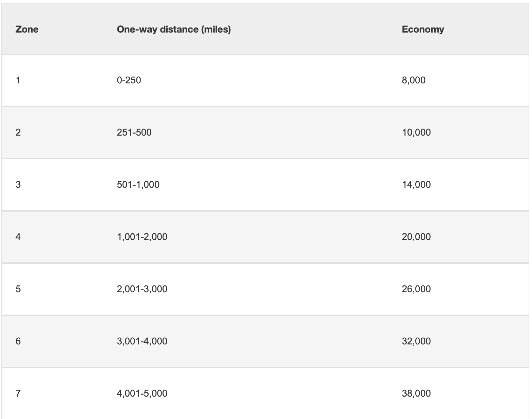Viewport: 532px width, 419px height.
Task: Click the One-way distance (miles) header
Action: point(174,29)
